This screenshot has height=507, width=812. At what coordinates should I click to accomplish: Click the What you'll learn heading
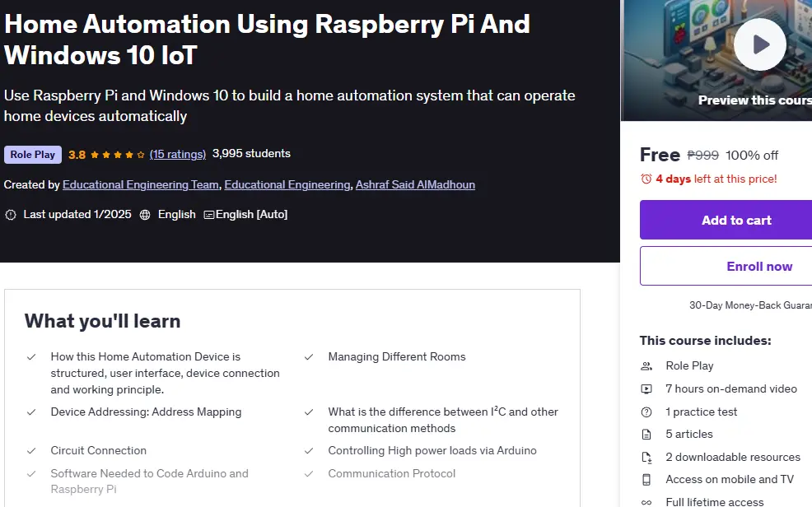click(103, 321)
